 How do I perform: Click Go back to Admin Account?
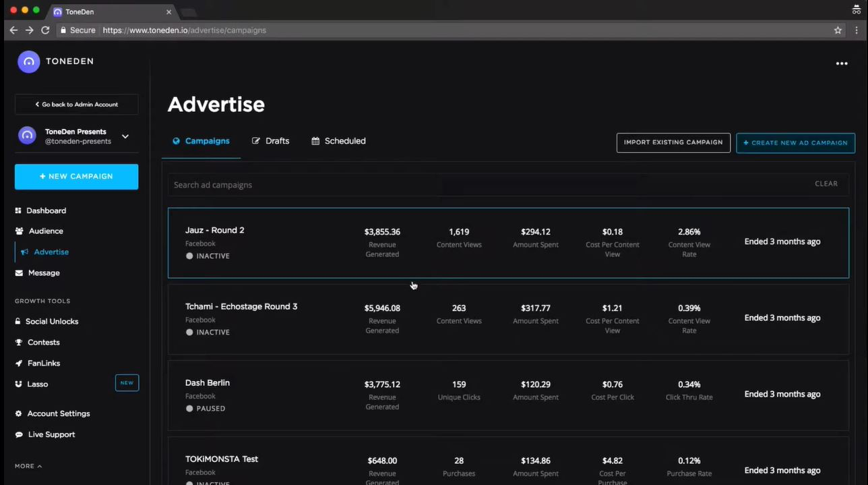(x=76, y=104)
